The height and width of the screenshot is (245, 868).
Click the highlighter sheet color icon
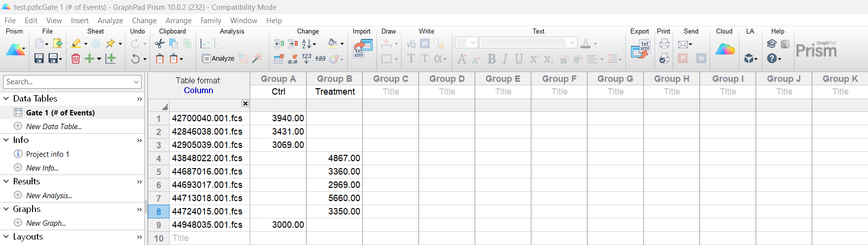click(x=76, y=44)
